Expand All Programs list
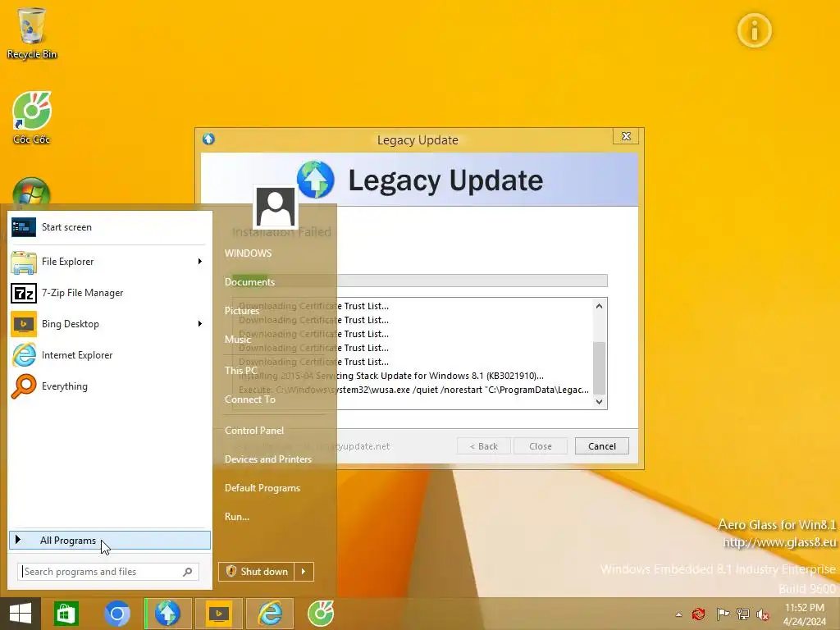 coord(110,540)
